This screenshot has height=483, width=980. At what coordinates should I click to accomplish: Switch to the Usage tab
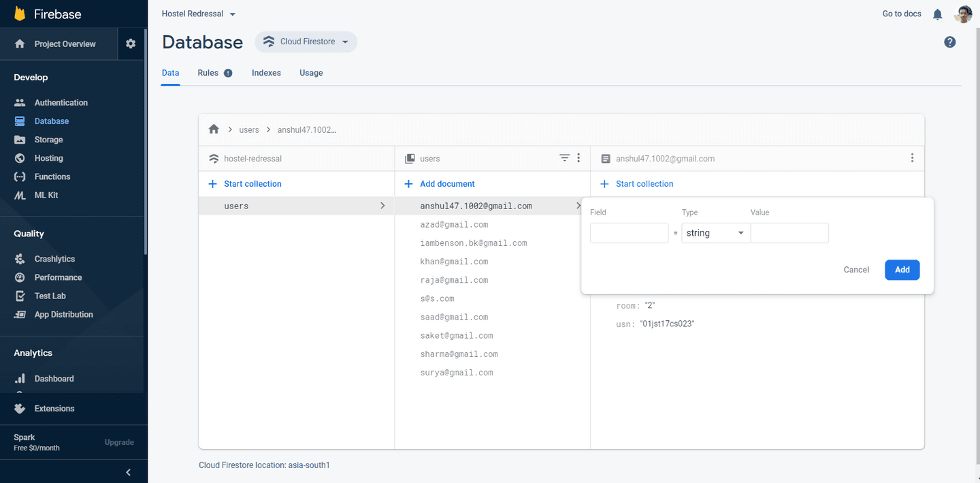(x=311, y=73)
